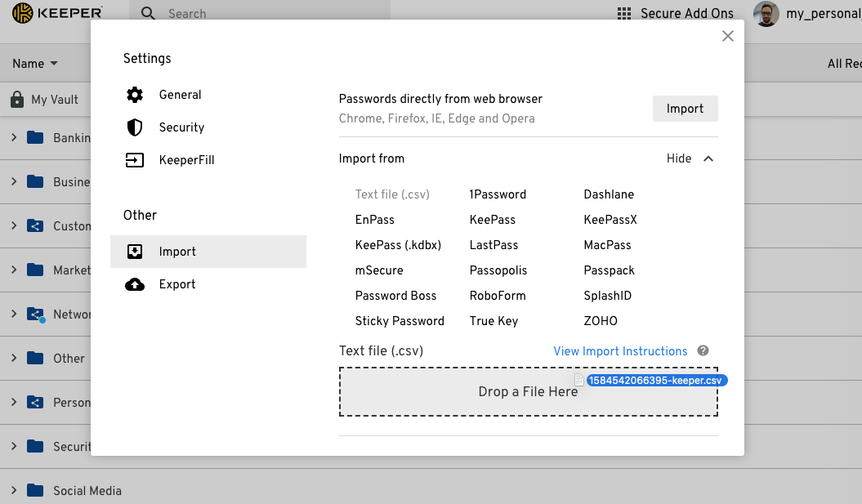
Task: Click the Banking folder icon
Action: [x=35, y=137]
